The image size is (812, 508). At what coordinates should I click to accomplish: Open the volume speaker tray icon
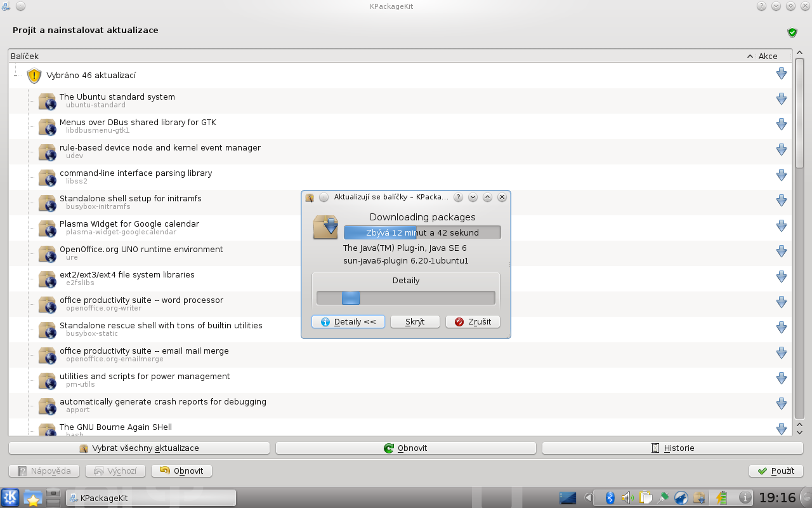(x=627, y=498)
